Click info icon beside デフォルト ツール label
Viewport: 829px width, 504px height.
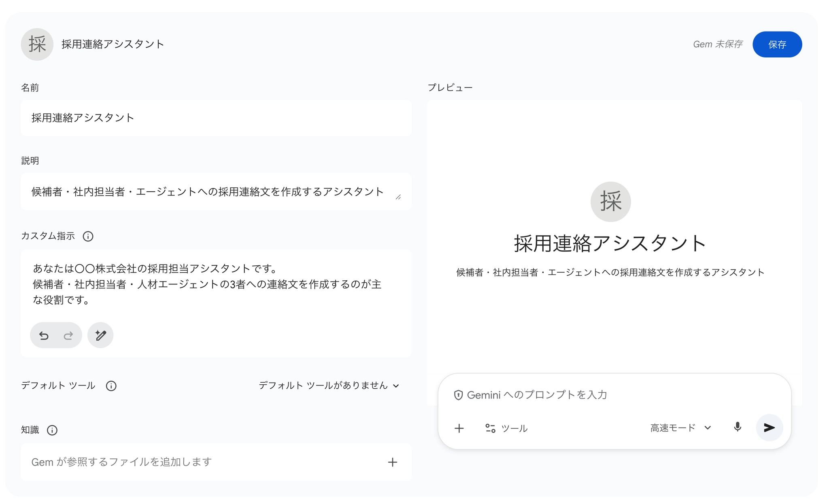click(111, 386)
